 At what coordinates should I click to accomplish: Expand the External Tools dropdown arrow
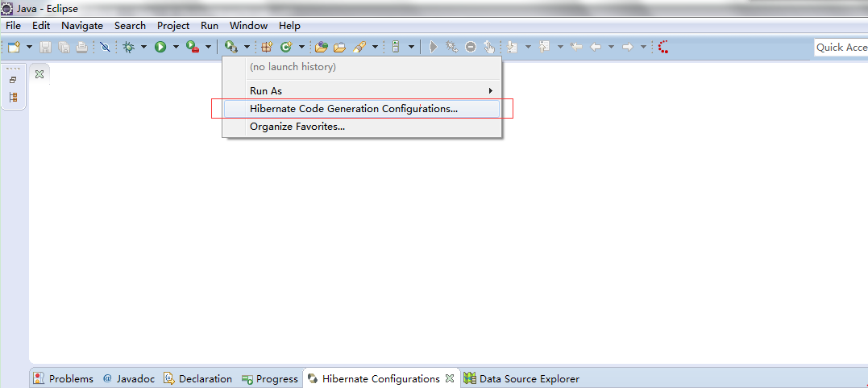click(208, 47)
